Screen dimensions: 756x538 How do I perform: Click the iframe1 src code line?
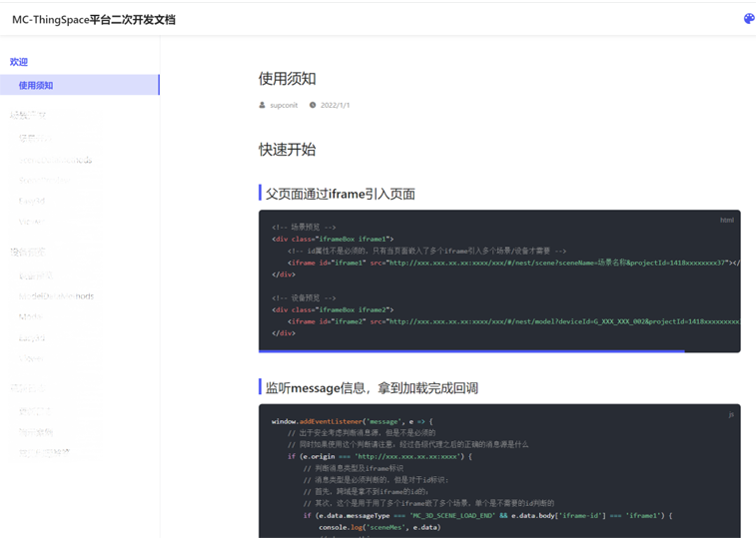(514, 263)
